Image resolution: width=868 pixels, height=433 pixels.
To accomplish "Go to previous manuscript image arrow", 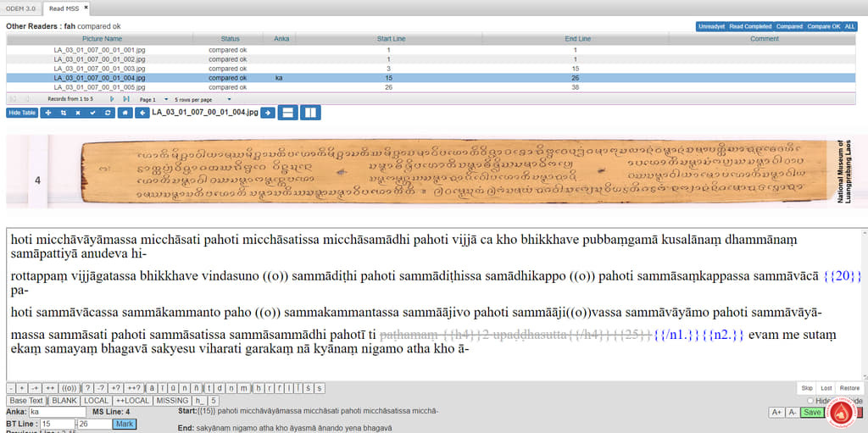I will tap(142, 113).
